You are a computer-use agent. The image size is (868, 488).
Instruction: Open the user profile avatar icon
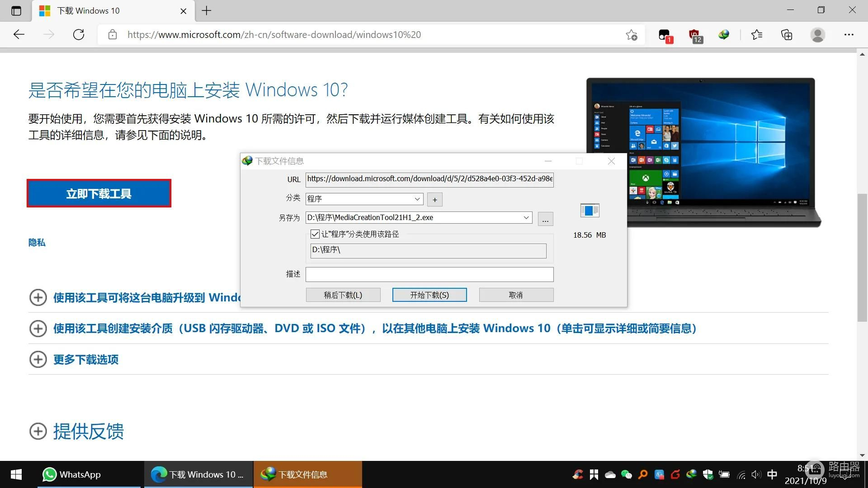(817, 35)
